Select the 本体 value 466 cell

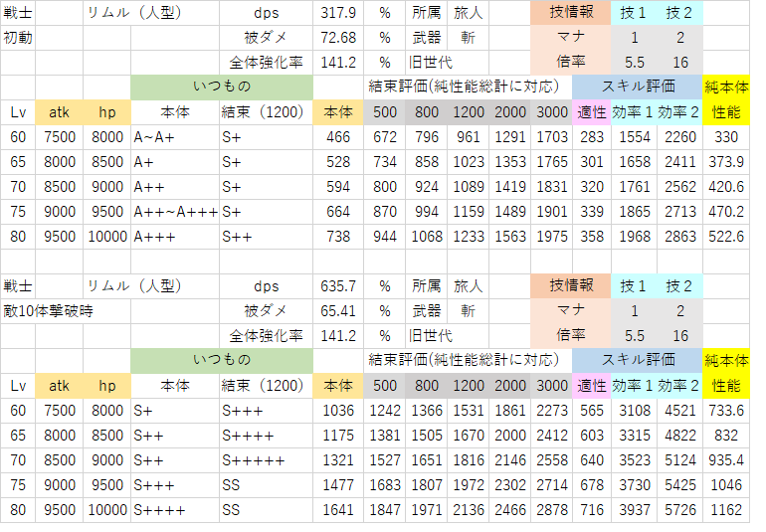pos(338,137)
